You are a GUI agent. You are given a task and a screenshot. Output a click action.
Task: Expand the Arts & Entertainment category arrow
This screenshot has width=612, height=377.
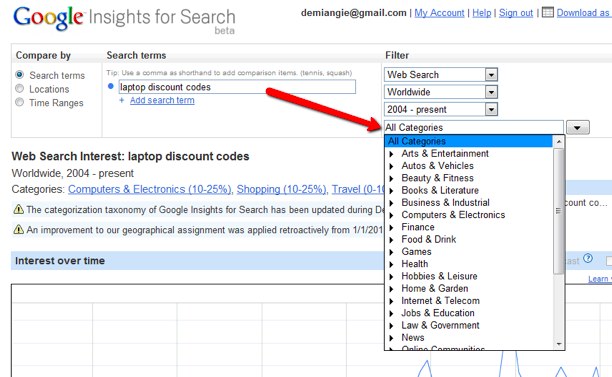391,154
